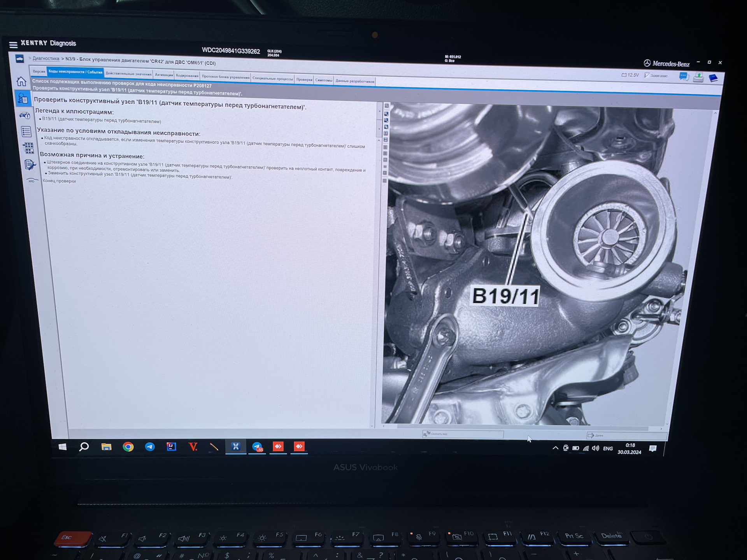Screen dimensions: 747x560
Task: Select Коды неисправности / События tab
Action: 75,72
